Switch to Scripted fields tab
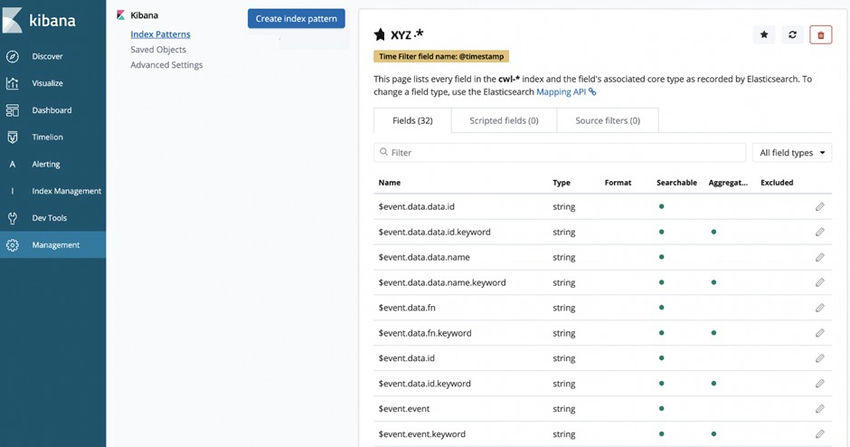The width and height of the screenshot is (850, 447). click(x=496, y=121)
